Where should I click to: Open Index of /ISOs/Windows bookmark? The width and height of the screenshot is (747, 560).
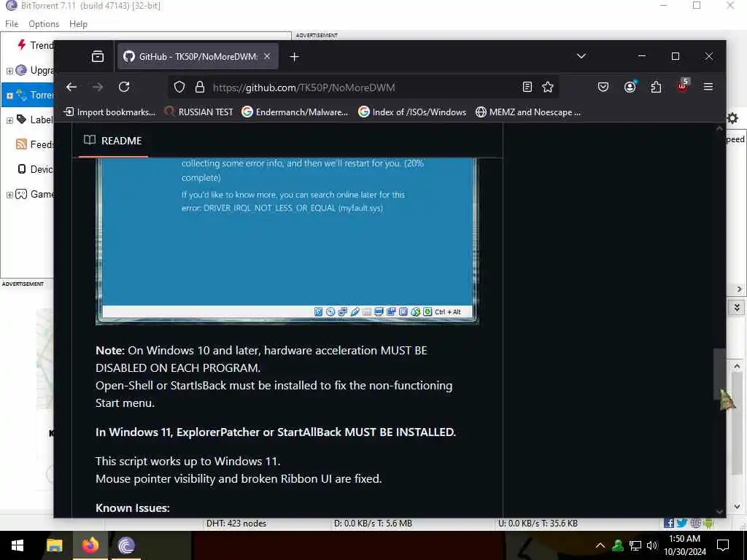pos(412,112)
